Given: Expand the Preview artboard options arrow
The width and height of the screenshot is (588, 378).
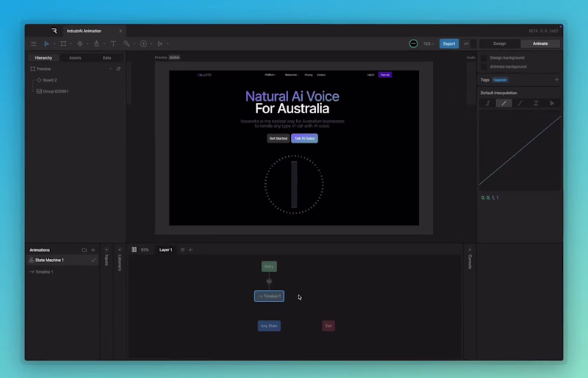Looking at the screenshot, I should pyautogui.click(x=110, y=69).
